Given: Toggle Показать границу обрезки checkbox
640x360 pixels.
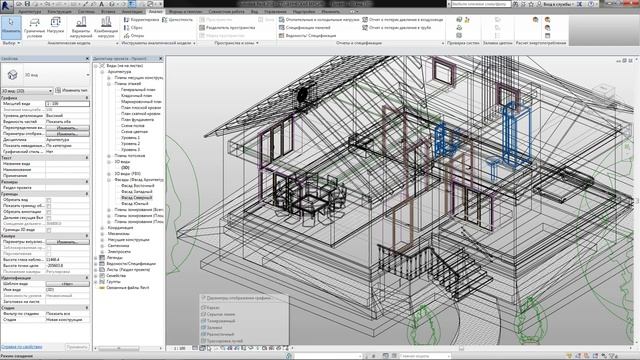Looking at the screenshot, I should click(x=49, y=206).
